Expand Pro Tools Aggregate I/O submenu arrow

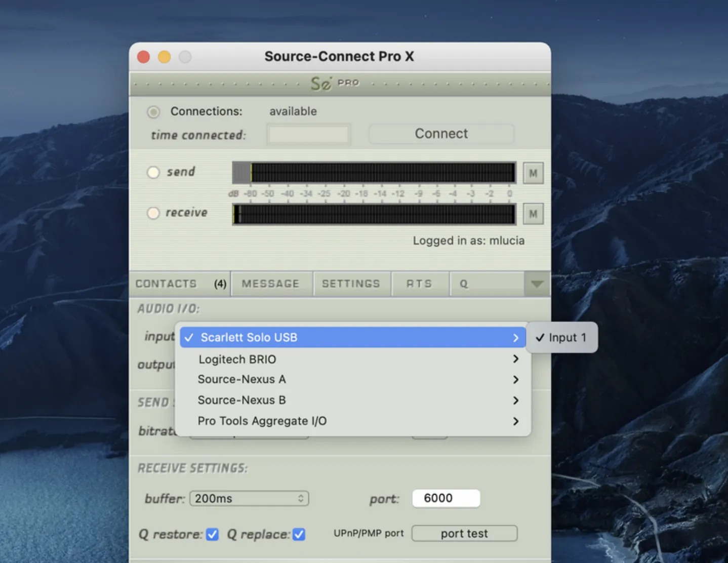(x=515, y=421)
